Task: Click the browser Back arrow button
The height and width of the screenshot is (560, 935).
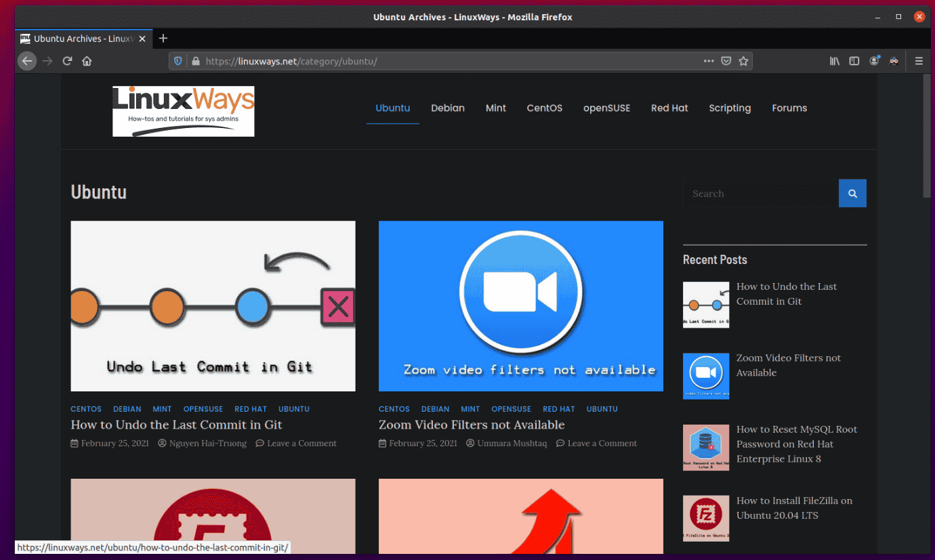Action: pyautogui.click(x=27, y=61)
